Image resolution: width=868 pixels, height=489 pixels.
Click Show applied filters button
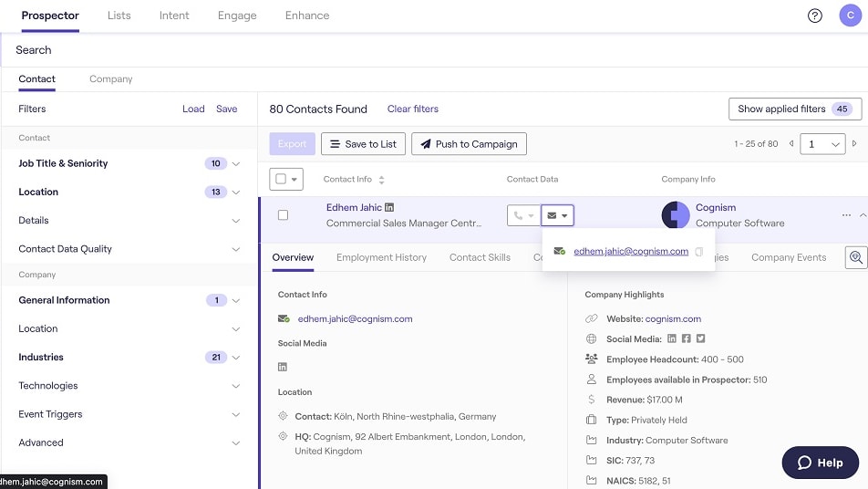[x=795, y=109]
